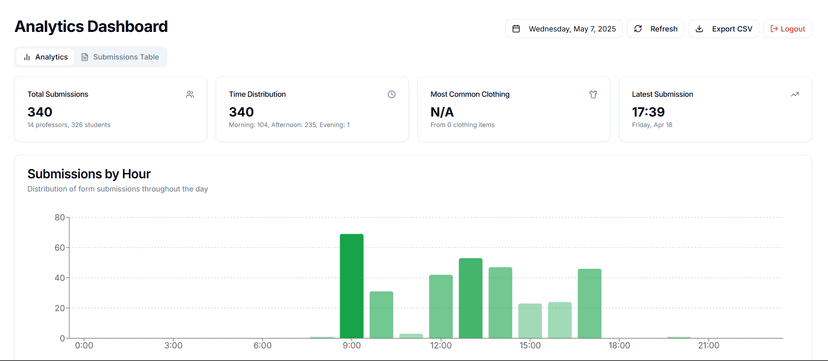Screen dimensions: 828x361
Task: Click the people icon on Total Submissions card
Action: pyautogui.click(x=190, y=94)
